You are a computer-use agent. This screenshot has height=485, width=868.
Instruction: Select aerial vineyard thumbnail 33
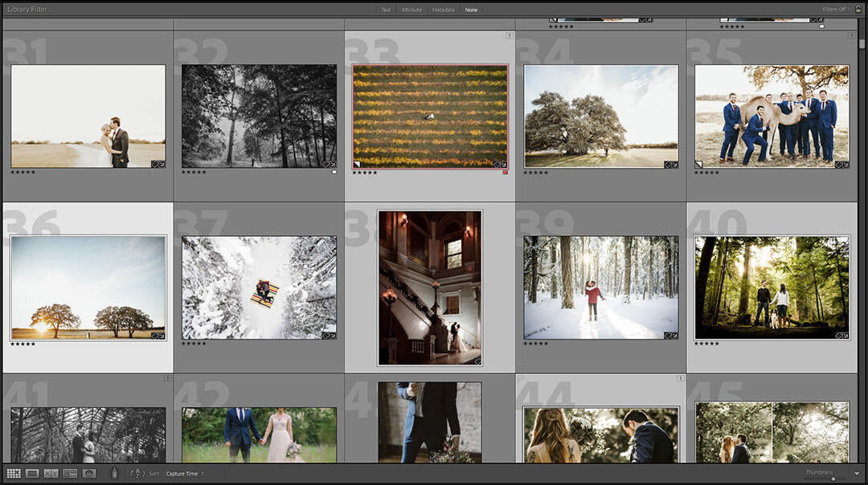pos(430,116)
